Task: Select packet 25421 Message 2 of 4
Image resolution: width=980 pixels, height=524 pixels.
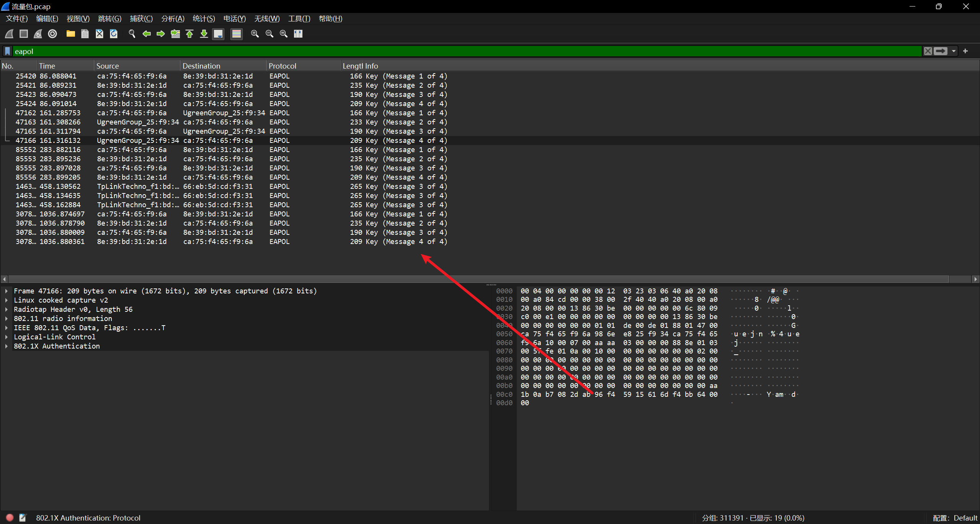Action: (230, 85)
